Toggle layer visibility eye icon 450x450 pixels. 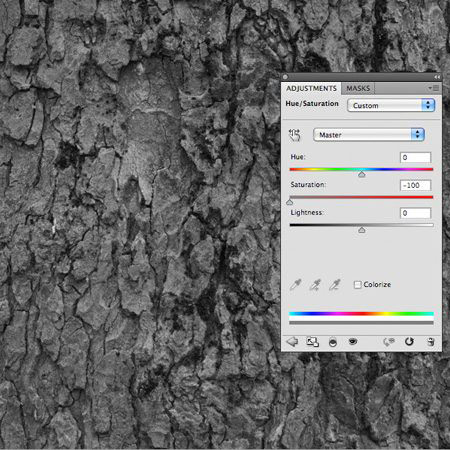[353, 341]
